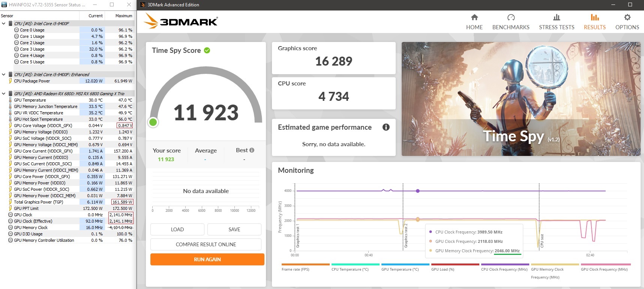Click the Sensor column header
The width and height of the screenshot is (644, 289).
39,16
